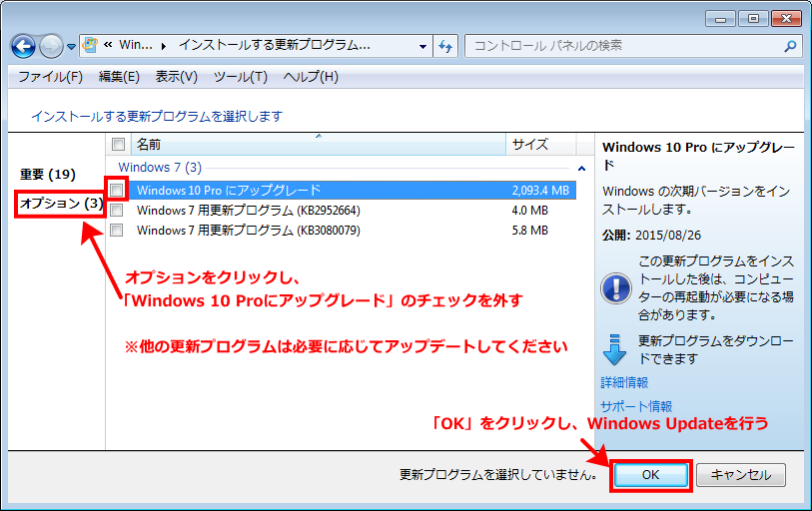Click the blue download arrow icon
The image size is (812, 511).
pyautogui.click(x=614, y=349)
